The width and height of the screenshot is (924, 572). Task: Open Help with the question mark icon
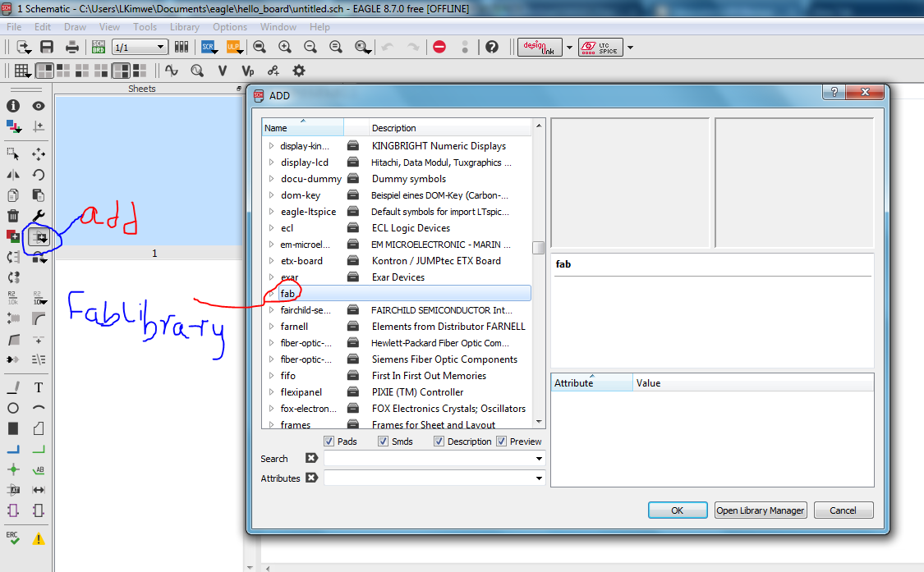click(492, 47)
